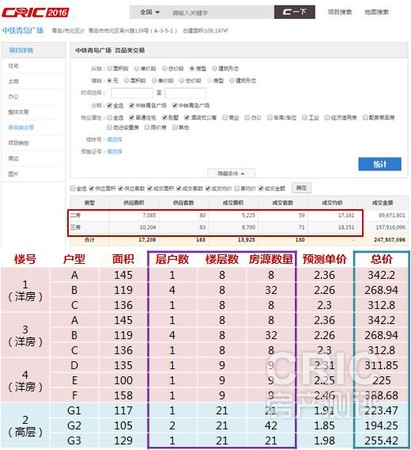Click the 房型 column header
This screenshot has height=450, width=411.
pos(89,203)
